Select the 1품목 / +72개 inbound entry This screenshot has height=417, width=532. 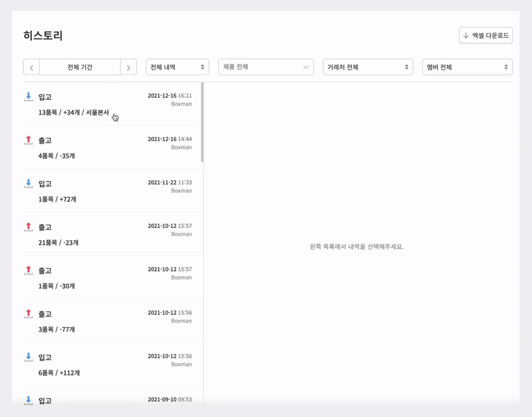pos(57,200)
